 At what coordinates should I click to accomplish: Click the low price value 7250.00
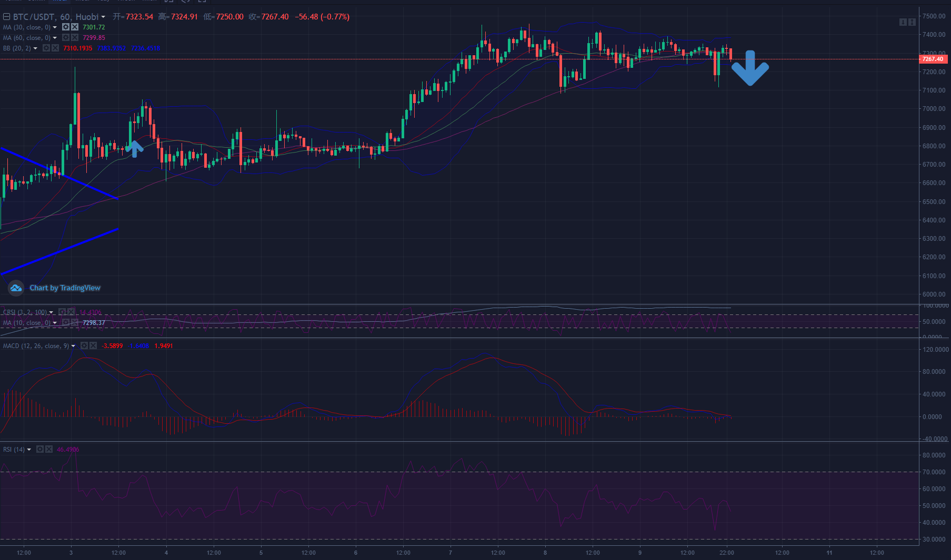pos(230,17)
